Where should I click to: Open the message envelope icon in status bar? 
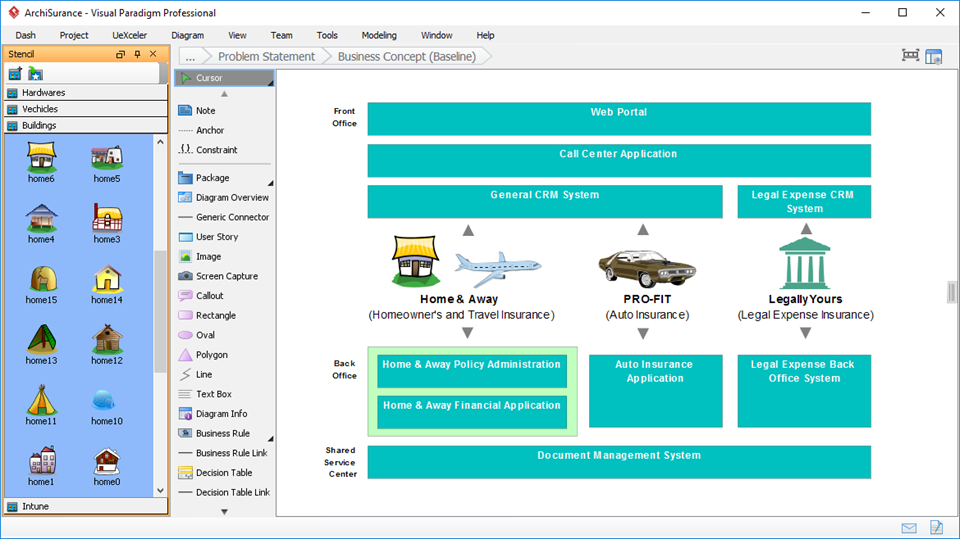pyautogui.click(x=909, y=528)
